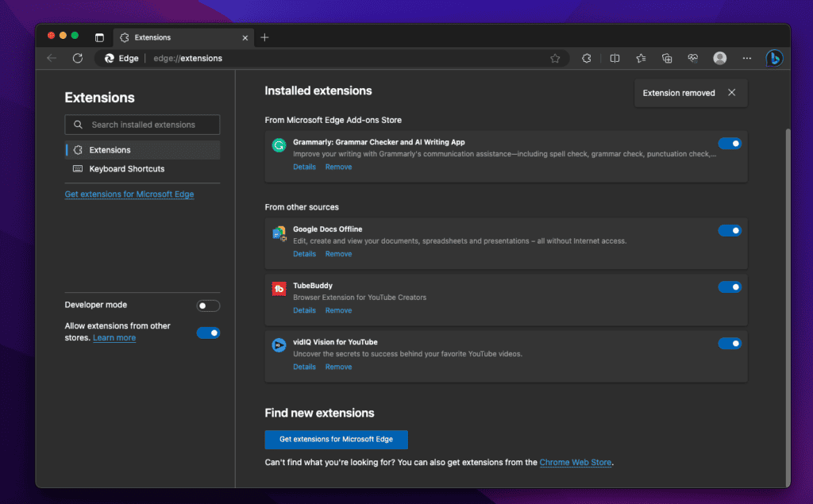Select Keyboard Shortcuts in the sidebar
This screenshot has height=504, width=813.
pos(125,168)
